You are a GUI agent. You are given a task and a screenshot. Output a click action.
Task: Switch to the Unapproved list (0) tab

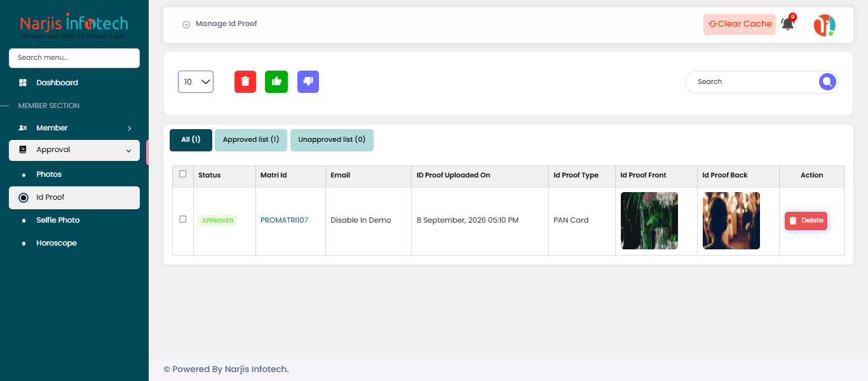(332, 140)
